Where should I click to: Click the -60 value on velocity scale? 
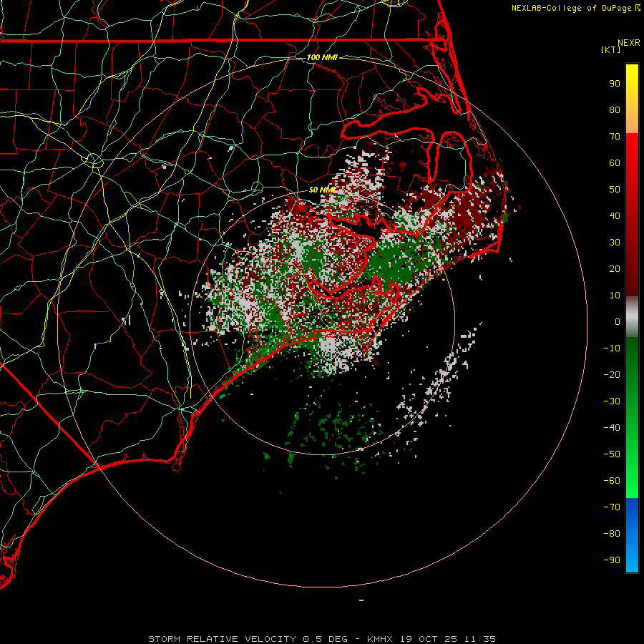tap(612, 481)
